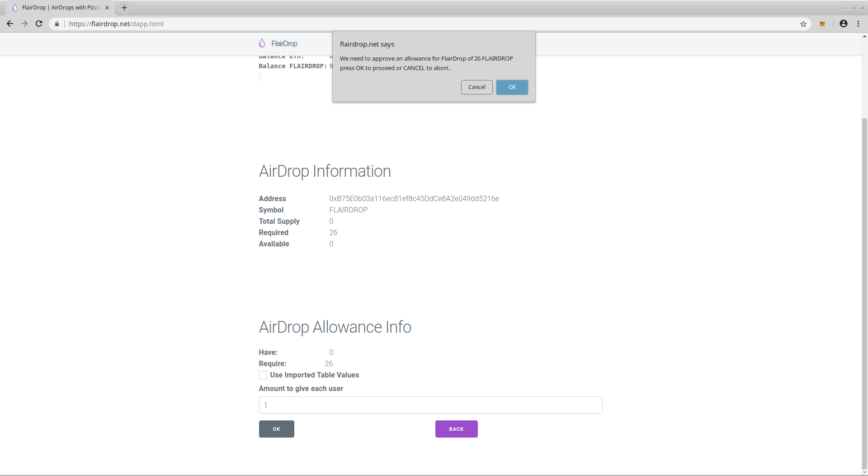Confirm allowance with the grey OK button
The width and height of the screenshot is (868, 476).
(276, 429)
